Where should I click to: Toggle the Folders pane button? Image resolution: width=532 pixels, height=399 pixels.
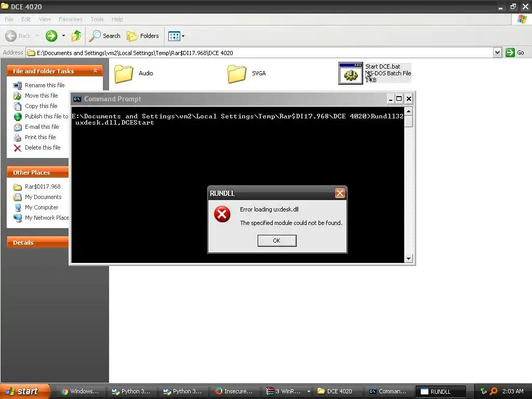point(142,36)
